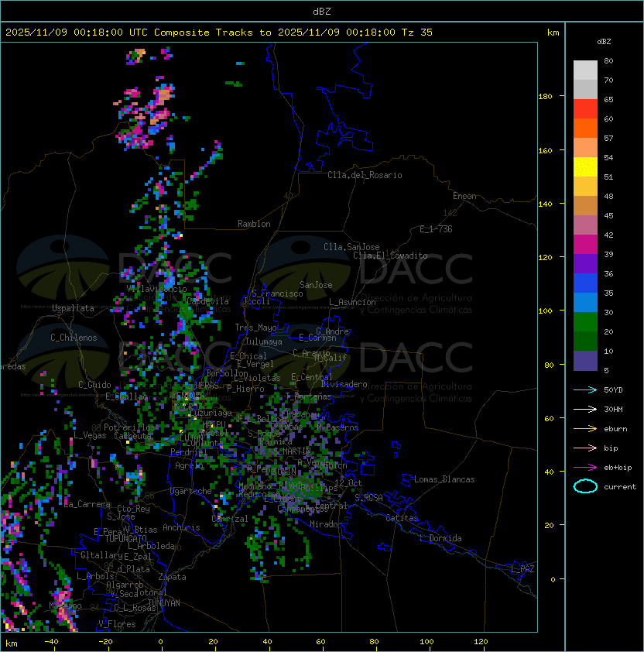Click the '30HM' legend label
The width and height of the screenshot is (644, 652).
coord(613,409)
